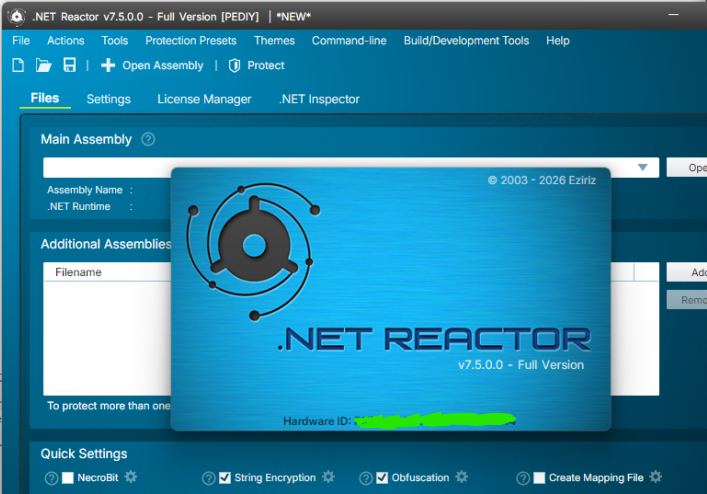The width and height of the screenshot is (707, 494).
Task: Click help icon beside String Encryption
Action: coord(208,478)
